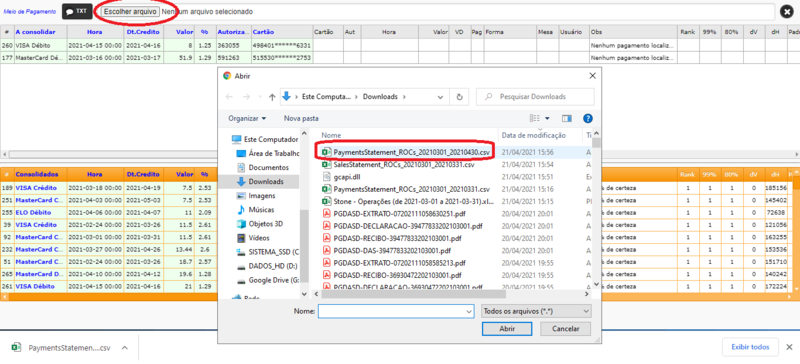
Task: Select Downloads in navigation pane
Action: [260, 182]
